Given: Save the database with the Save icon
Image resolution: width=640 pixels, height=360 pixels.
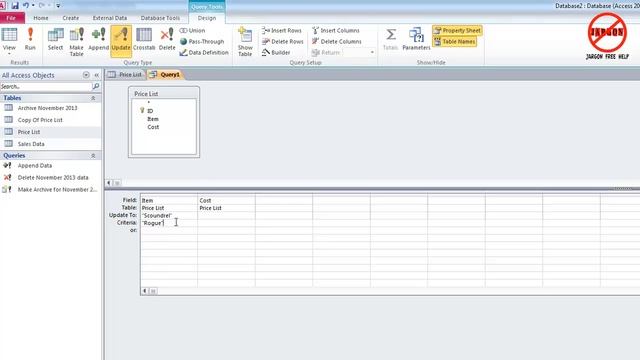Looking at the screenshot, I should [x=15, y=6].
